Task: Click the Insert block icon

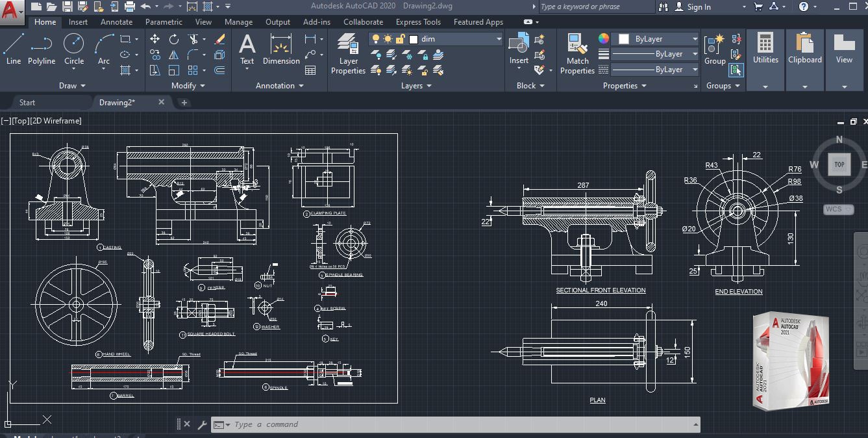Action: [519, 44]
